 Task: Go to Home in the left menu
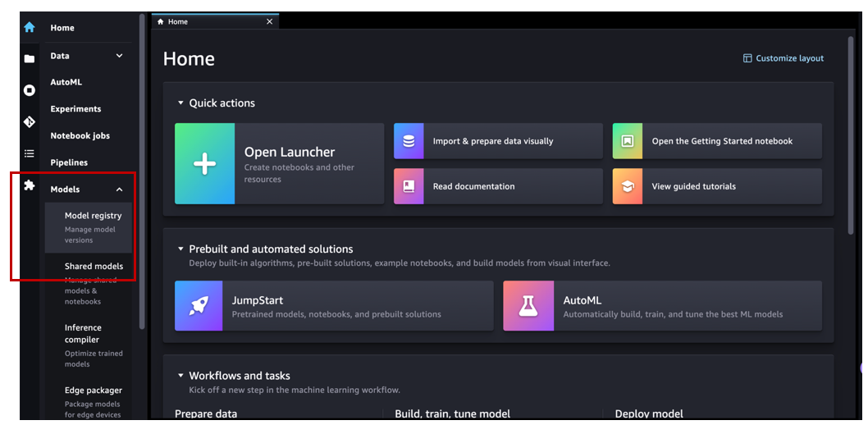click(x=62, y=28)
